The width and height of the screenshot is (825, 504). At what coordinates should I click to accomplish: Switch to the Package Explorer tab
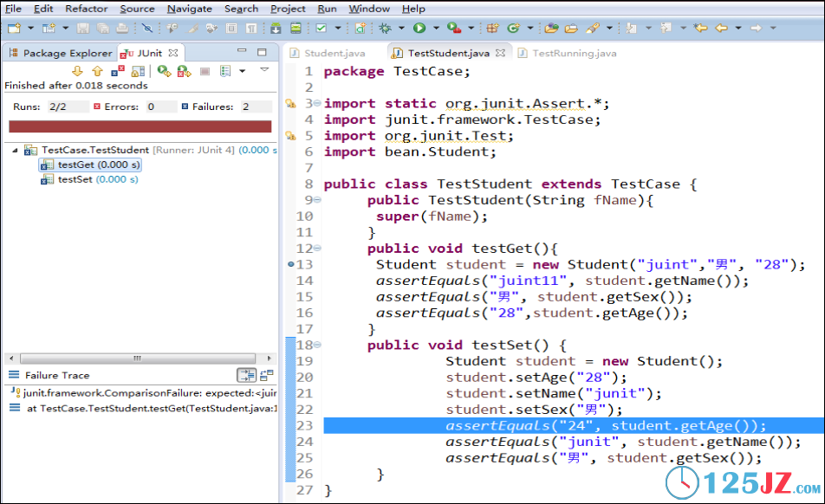61,53
